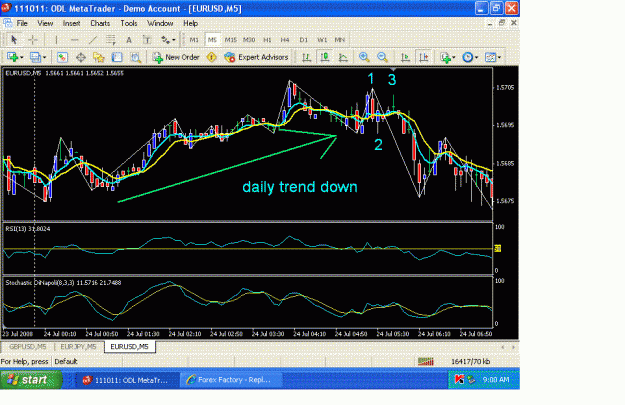Open the Charts menu
Viewport: 625px width, 405px height.
(100, 23)
